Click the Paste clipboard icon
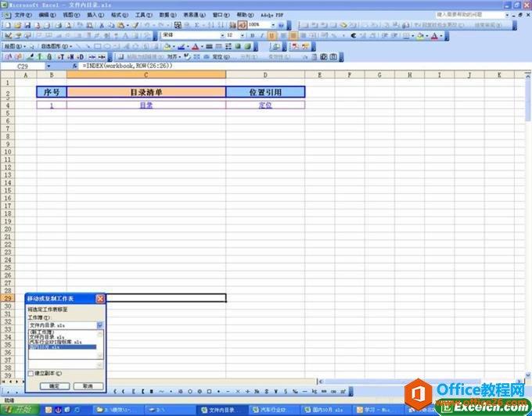 120,25
